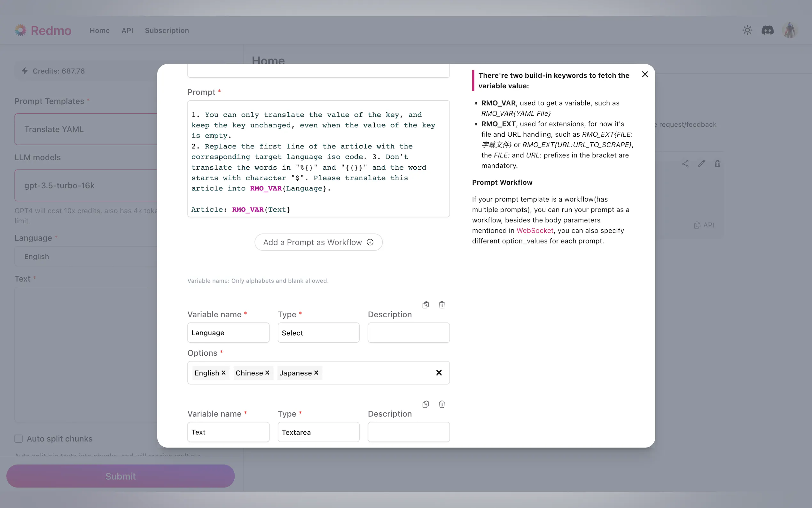
Task: Open the Discord community icon
Action: click(x=767, y=30)
